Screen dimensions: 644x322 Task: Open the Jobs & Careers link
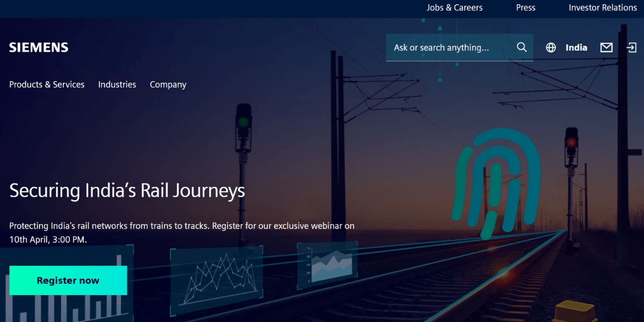tap(455, 8)
